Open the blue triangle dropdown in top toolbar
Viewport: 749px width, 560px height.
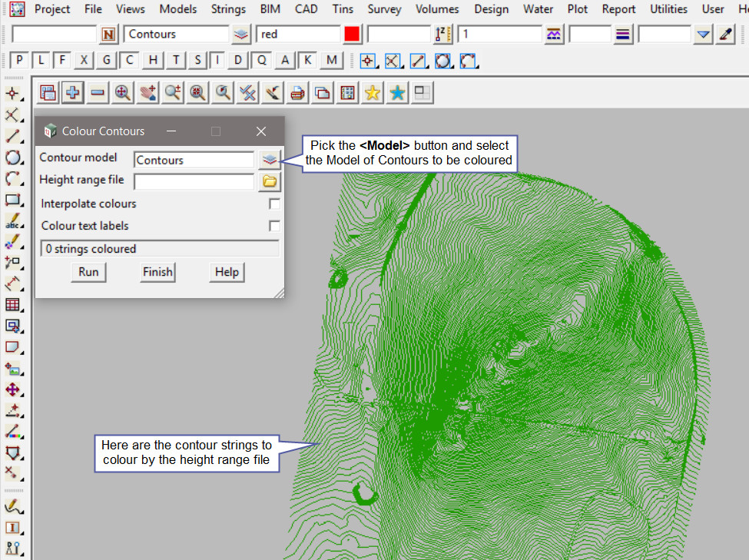[703, 35]
